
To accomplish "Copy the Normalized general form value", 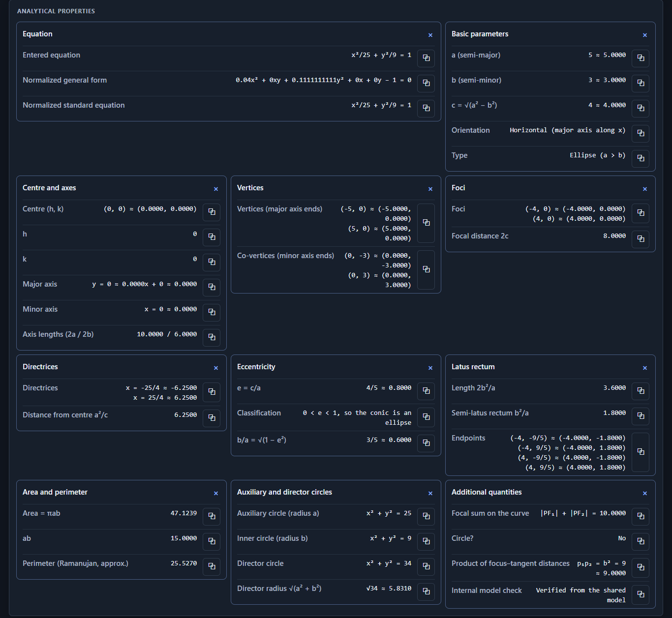I will click(x=426, y=83).
